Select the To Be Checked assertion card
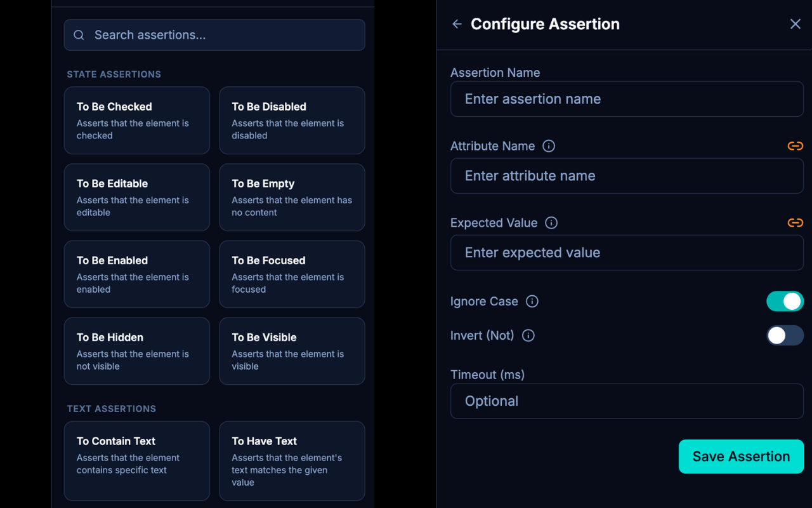Viewport: 812px width, 508px height. pyautogui.click(x=136, y=121)
